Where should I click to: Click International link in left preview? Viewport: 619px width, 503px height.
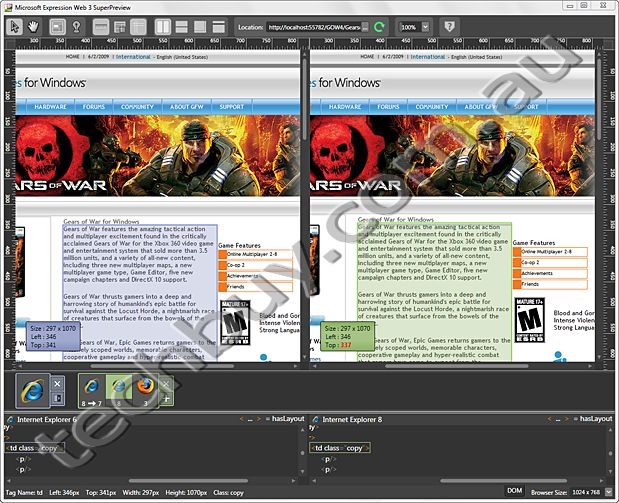click(x=133, y=57)
